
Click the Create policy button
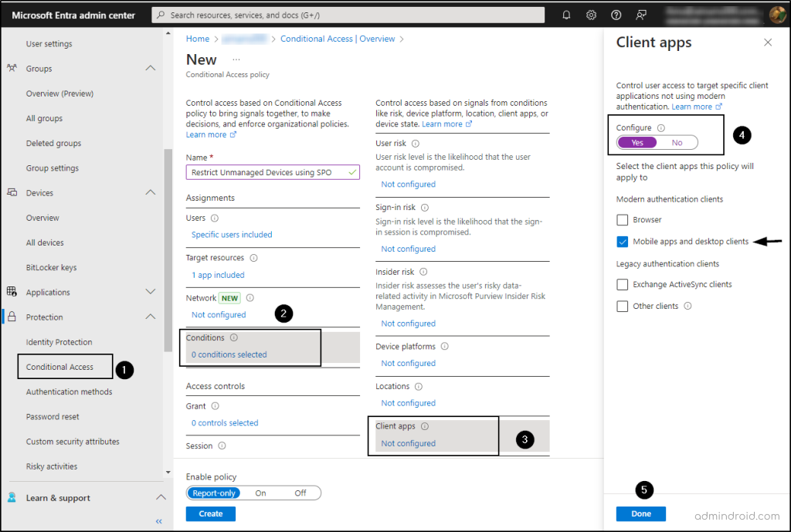pos(210,513)
